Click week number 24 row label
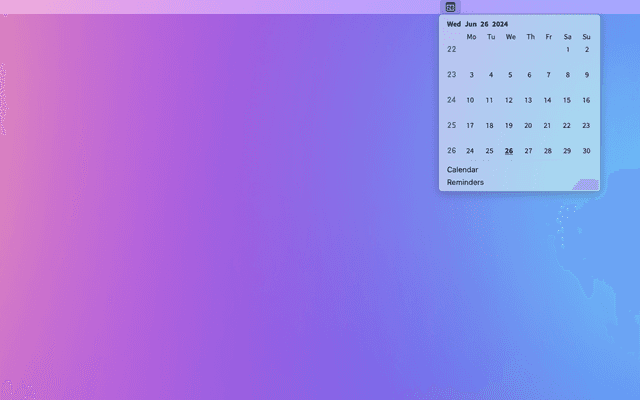The height and width of the screenshot is (400, 640). tap(451, 100)
